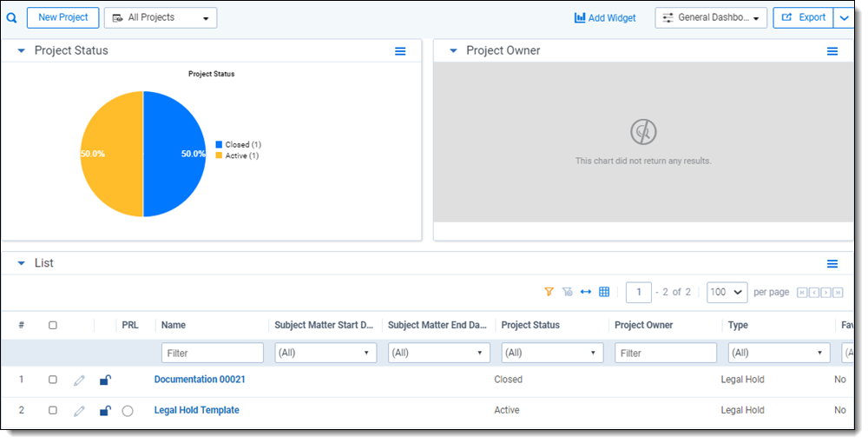
Task: Open the Documentation 00021 project link
Action: (200, 380)
